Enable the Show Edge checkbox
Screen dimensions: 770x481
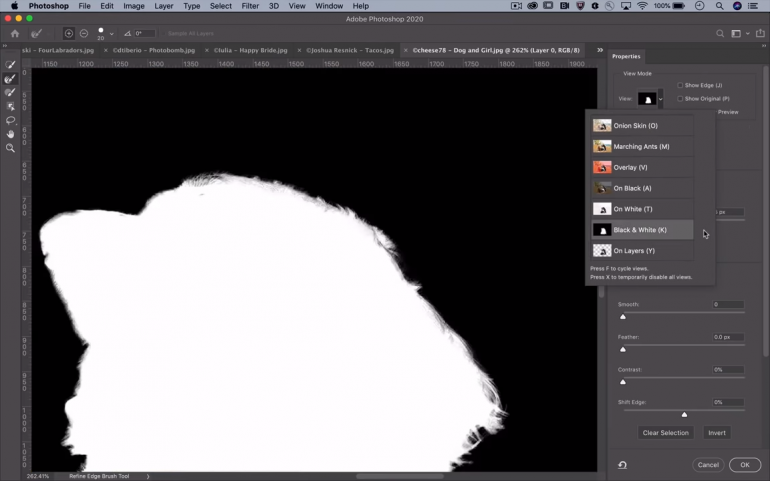pyautogui.click(x=680, y=85)
